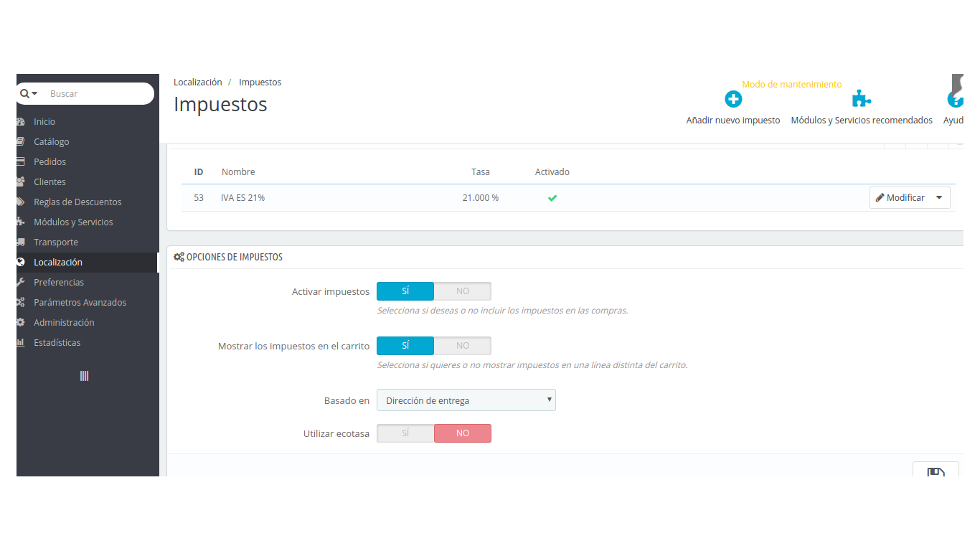Click the floppy disk save icon
Screen dimensions: 980x551
[936, 473]
